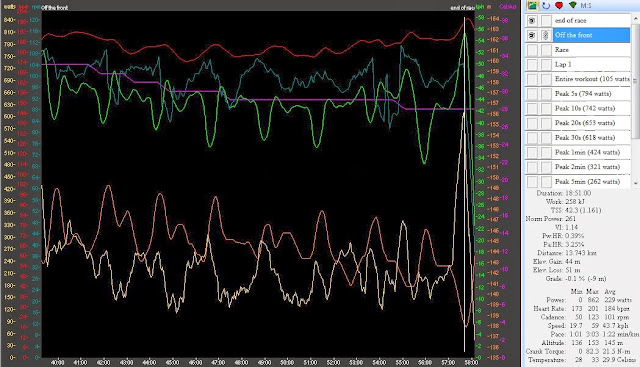This screenshot has height=367, width=640.
Task: Click the red heart icon in toolbar
Action: [559, 5]
